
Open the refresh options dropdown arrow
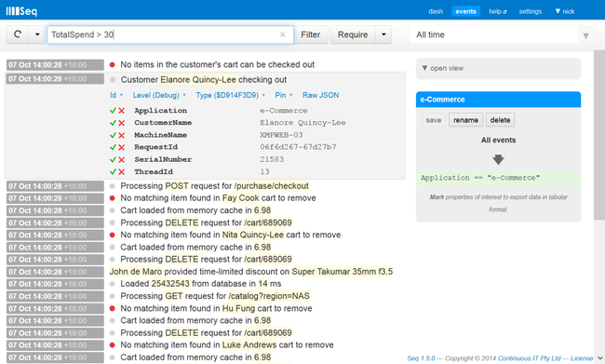point(37,34)
